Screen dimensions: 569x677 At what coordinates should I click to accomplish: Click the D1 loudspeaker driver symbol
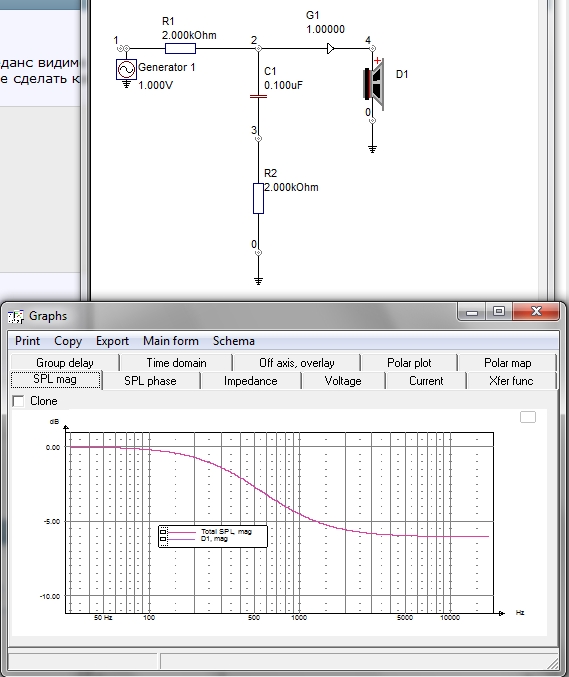tap(374, 84)
